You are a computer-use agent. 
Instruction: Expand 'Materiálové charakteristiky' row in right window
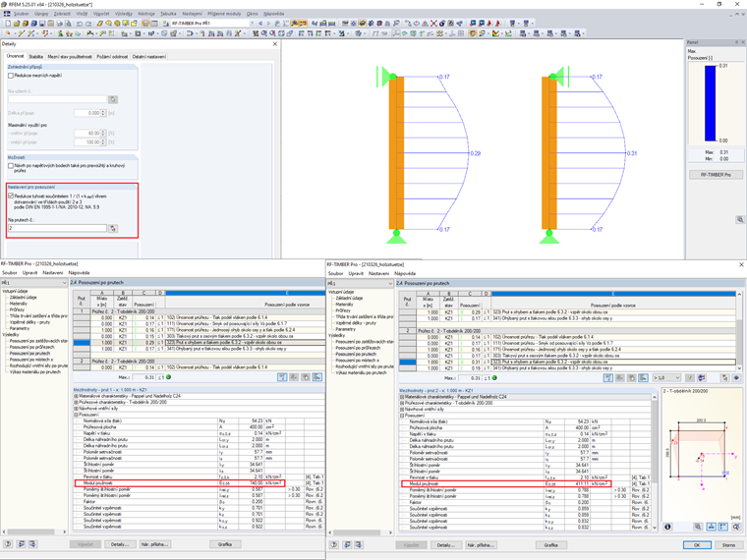[402, 397]
